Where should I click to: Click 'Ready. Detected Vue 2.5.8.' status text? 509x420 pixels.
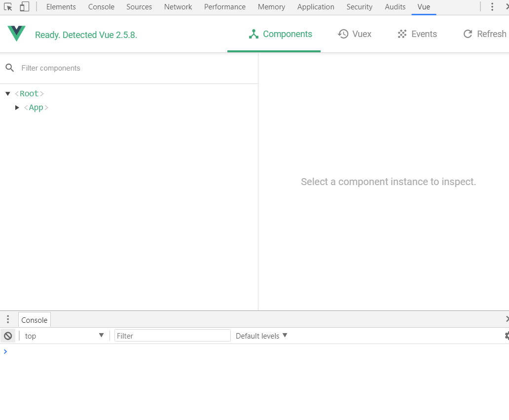(x=86, y=35)
